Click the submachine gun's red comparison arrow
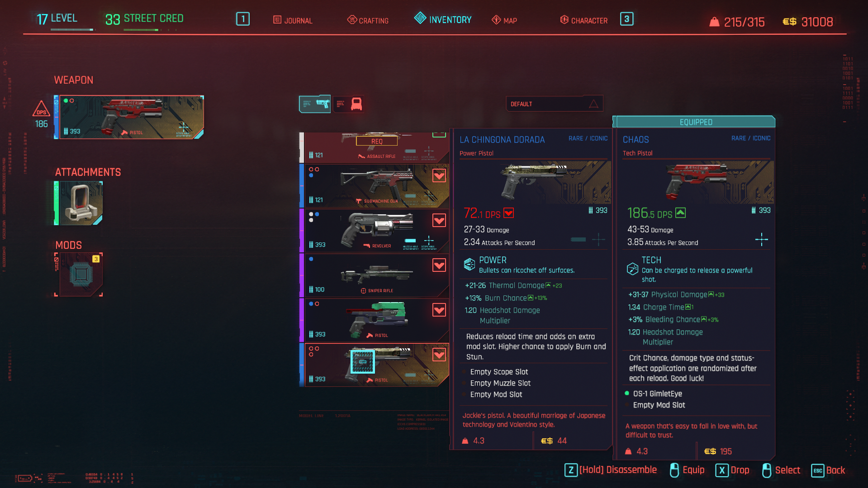 pos(439,175)
